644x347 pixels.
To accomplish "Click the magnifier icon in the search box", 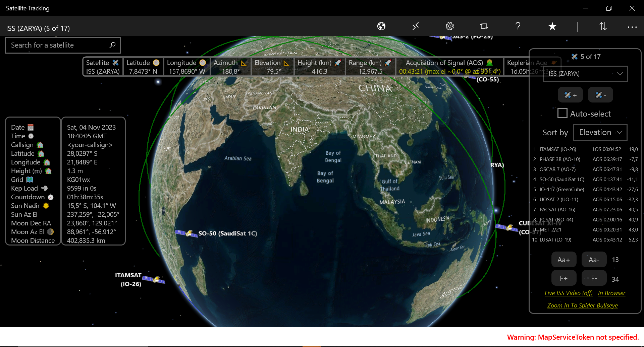I will pyautogui.click(x=112, y=45).
